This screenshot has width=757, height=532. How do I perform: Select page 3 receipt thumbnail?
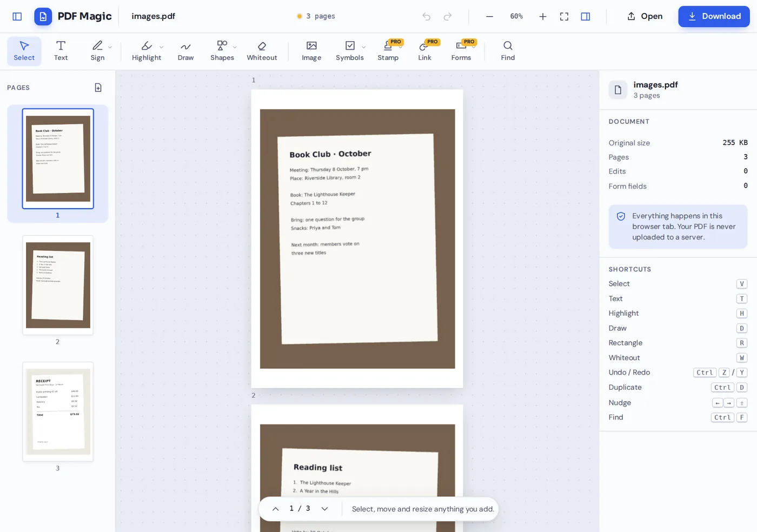coord(58,411)
